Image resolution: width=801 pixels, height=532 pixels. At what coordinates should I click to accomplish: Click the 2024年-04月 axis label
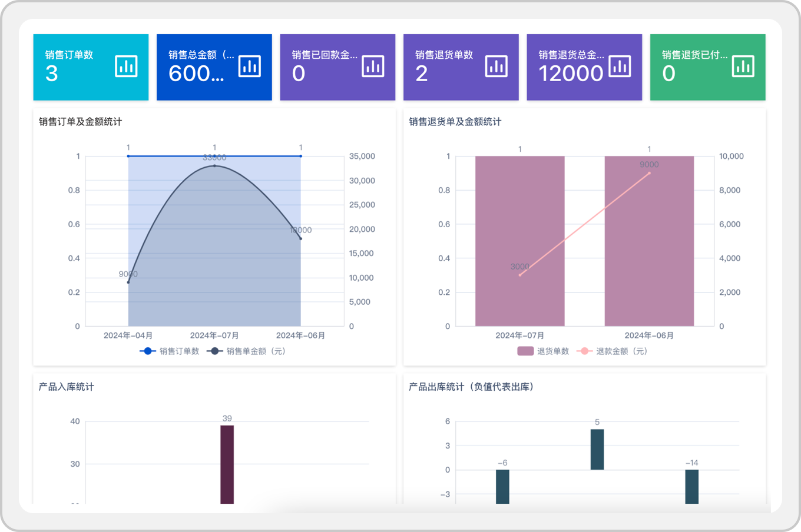pos(128,335)
